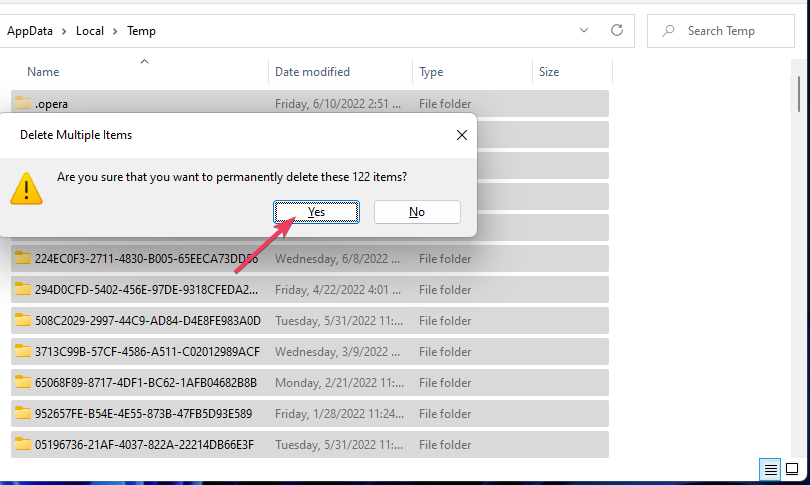The width and height of the screenshot is (810, 485).
Task: Click folder icon of 952657FE row
Action: [22, 413]
